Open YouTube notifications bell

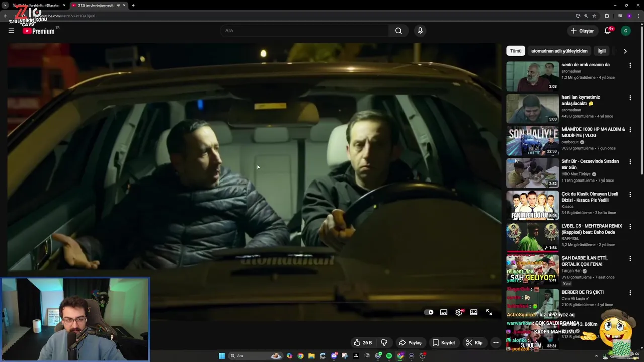click(x=608, y=31)
